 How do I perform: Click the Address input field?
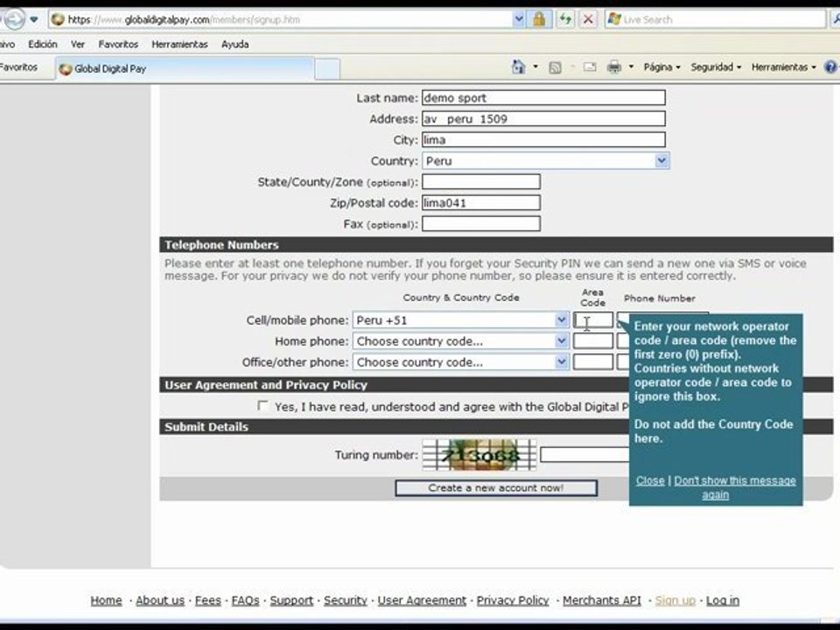543,118
